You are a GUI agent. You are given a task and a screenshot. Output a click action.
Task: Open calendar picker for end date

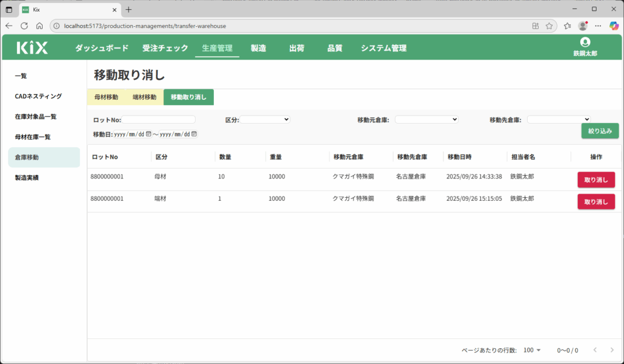pos(194,135)
